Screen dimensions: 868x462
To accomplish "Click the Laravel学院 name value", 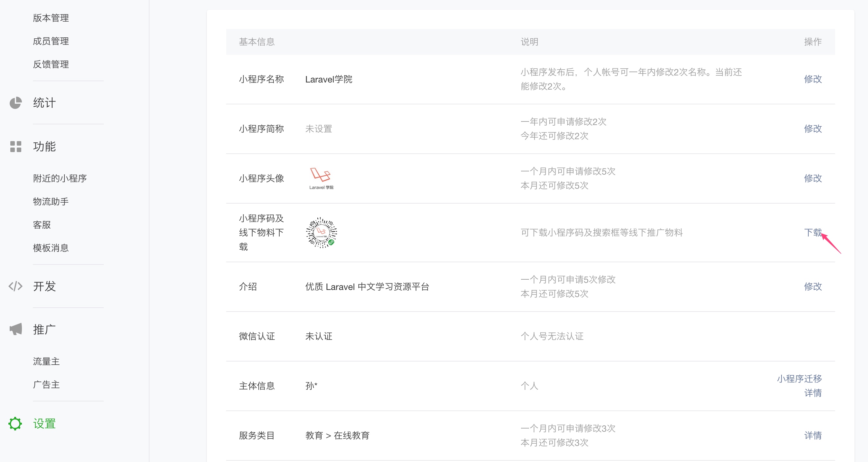I will click(329, 80).
